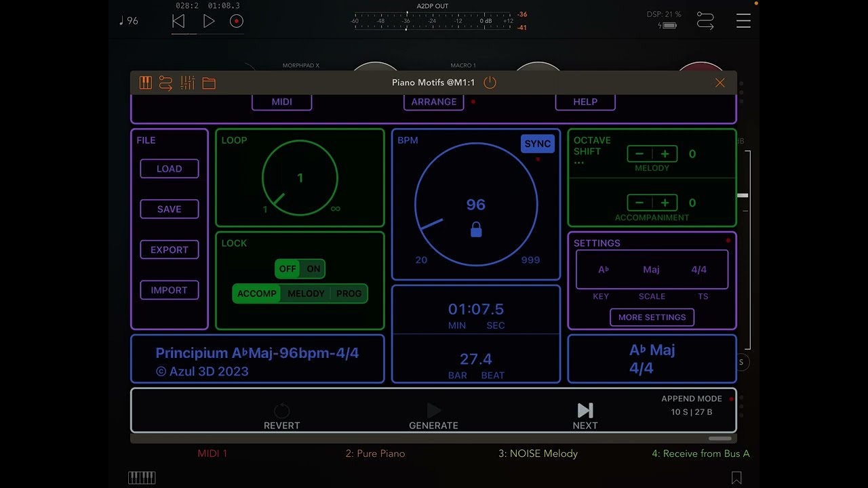Select the MIDI 1 channel tab
The image size is (868, 488).
pos(212,453)
